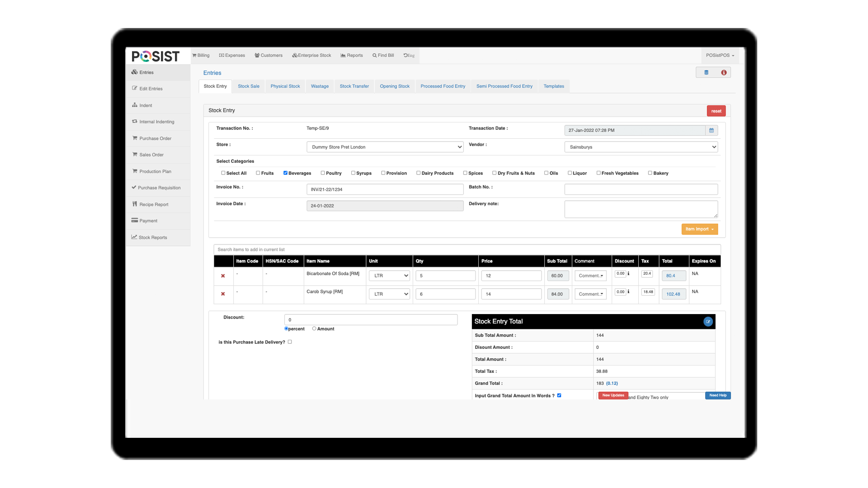This screenshot has height=488, width=868.
Task: Delete the Carob Syrup row
Action: pyautogui.click(x=223, y=294)
